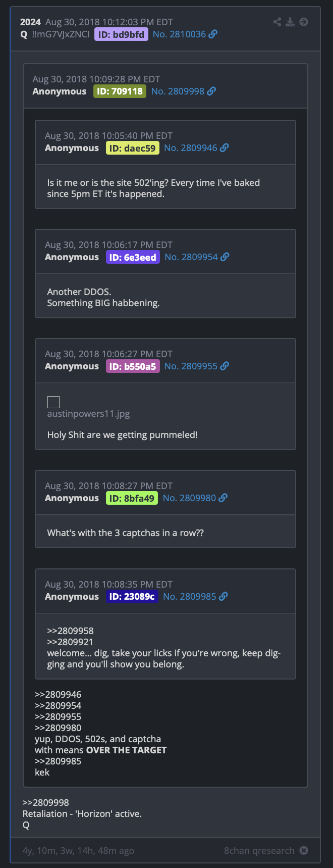Click link icon beside No. 2809955
This screenshot has height=868, width=333.
point(225,366)
